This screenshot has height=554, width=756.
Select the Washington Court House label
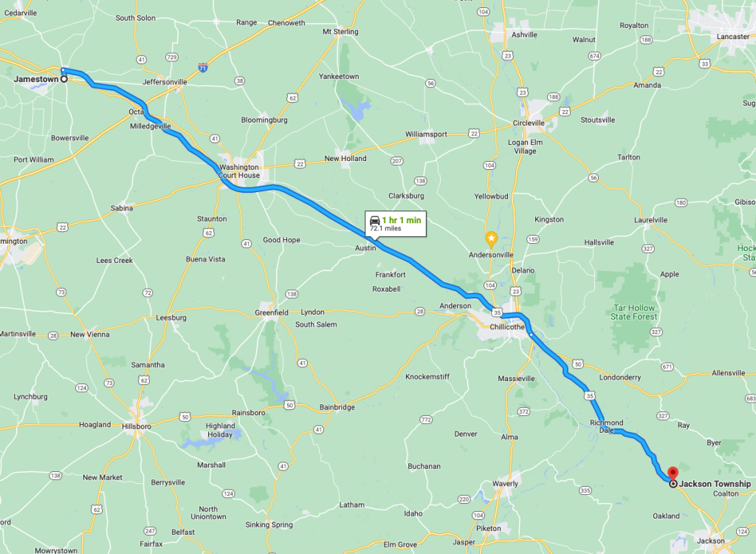pos(239,171)
